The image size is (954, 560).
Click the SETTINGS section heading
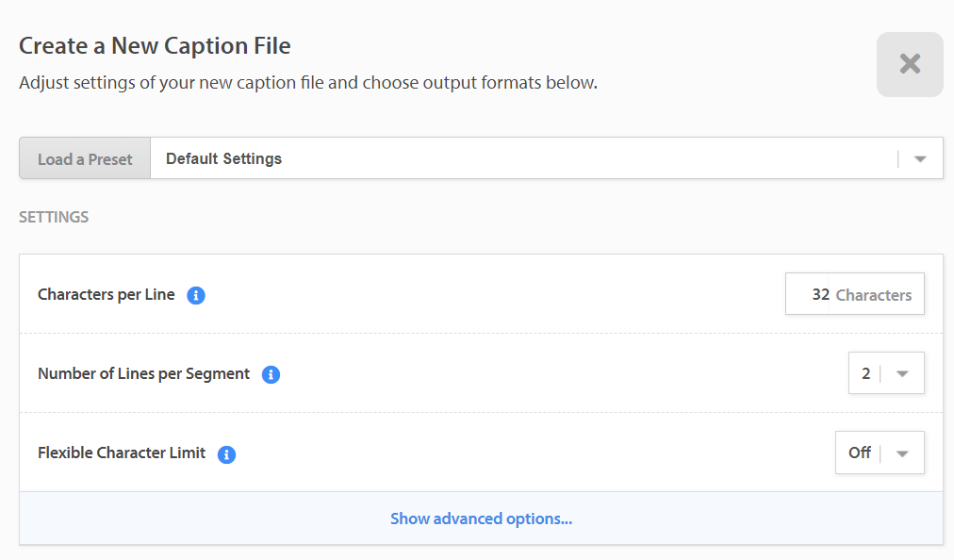54,217
